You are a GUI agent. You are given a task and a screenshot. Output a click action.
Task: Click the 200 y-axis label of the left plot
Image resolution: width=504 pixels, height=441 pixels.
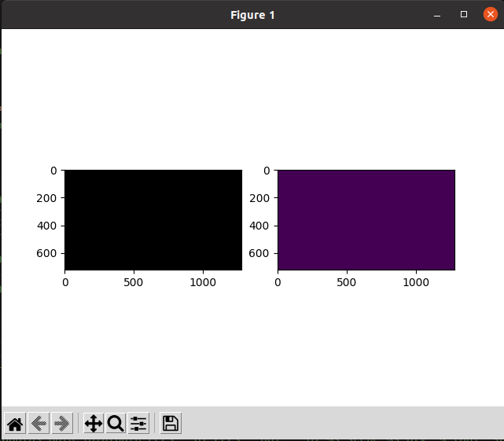46,198
